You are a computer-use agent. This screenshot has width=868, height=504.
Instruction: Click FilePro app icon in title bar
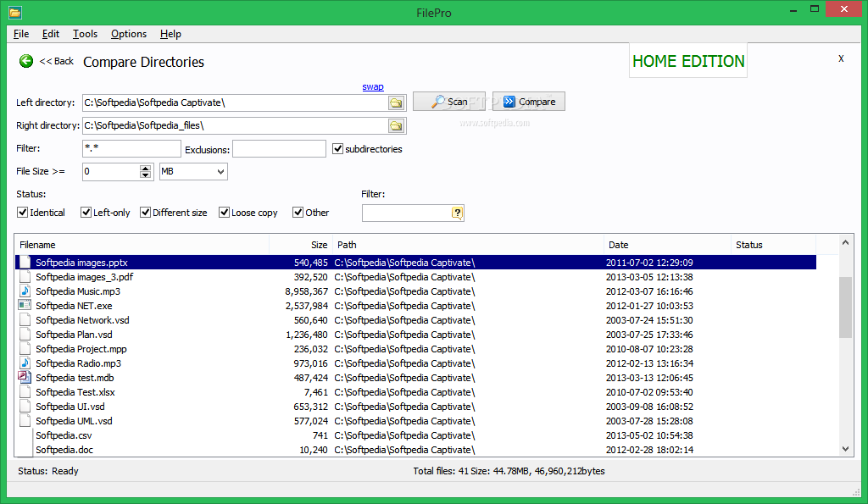(15, 12)
